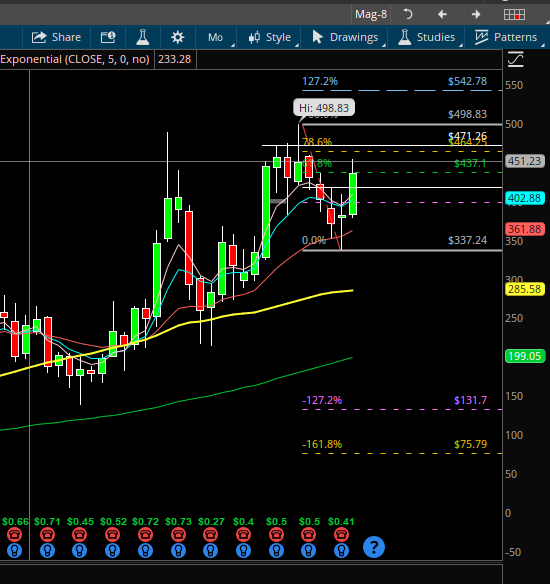
Task: Open the chart grid layout icon
Action: pyautogui.click(x=514, y=15)
